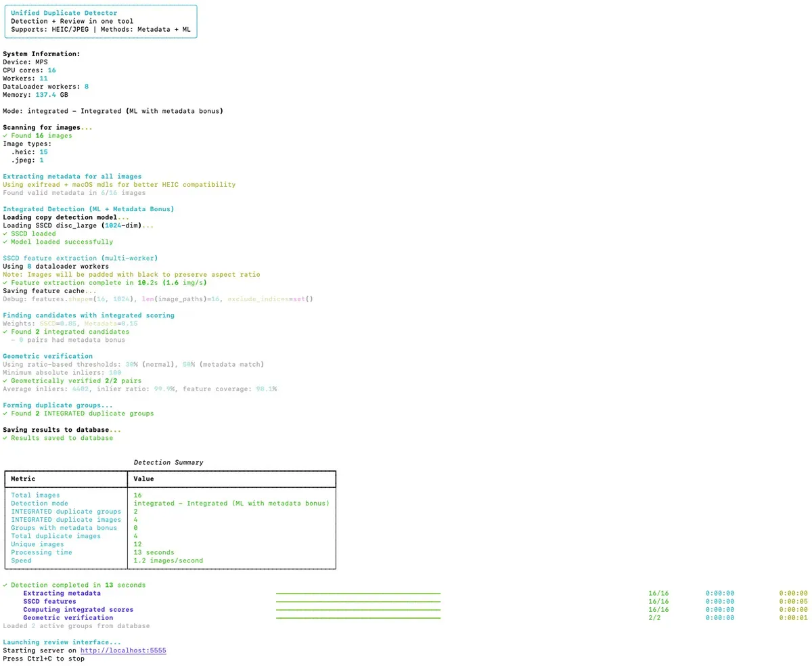The image size is (812, 666).
Task: Click 'Using exifread + macOS mdls' line
Action: pyautogui.click(x=119, y=185)
